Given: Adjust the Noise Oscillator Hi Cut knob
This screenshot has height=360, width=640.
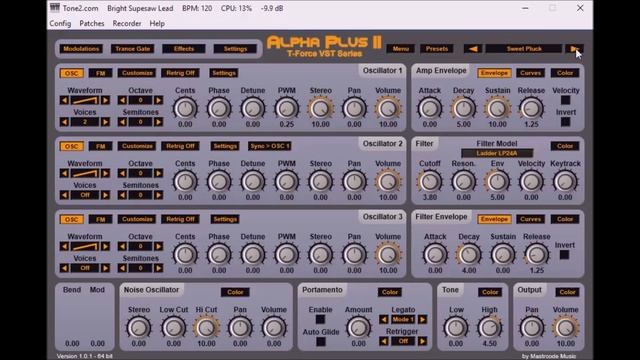Looking at the screenshot, I should point(206,328).
